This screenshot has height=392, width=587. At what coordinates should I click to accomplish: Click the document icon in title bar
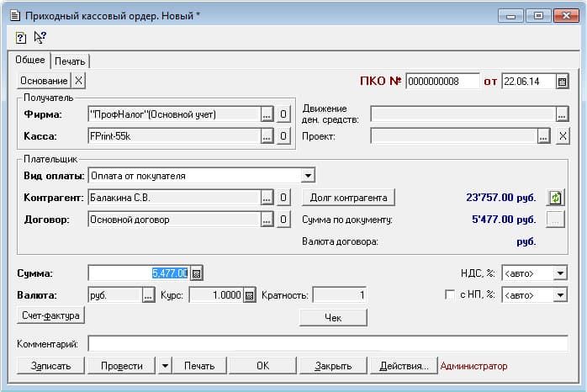coord(15,16)
